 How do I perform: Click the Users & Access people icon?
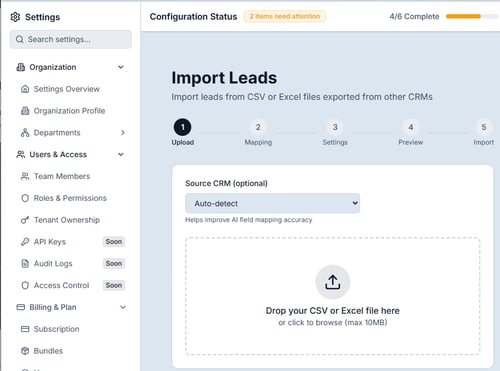[21, 154]
